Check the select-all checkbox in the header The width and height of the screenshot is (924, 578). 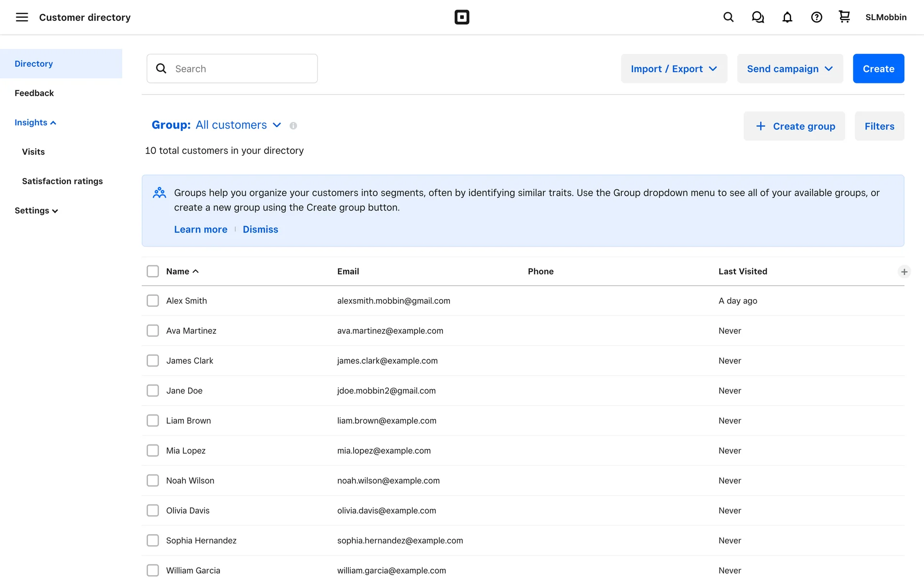click(x=153, y=271)
